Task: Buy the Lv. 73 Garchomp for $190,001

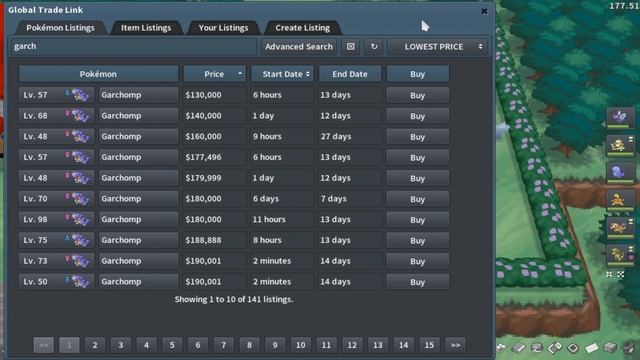Action: 418,261
